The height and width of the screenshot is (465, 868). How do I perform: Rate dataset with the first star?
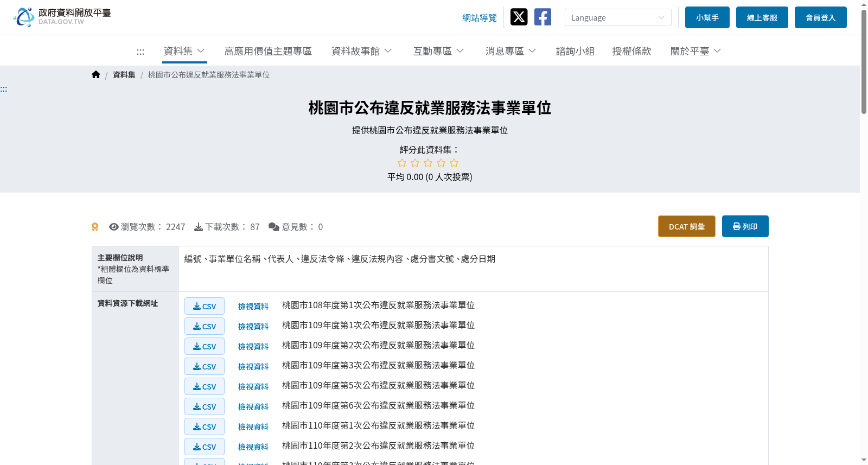pyautogui.click(x=402, y=163)
